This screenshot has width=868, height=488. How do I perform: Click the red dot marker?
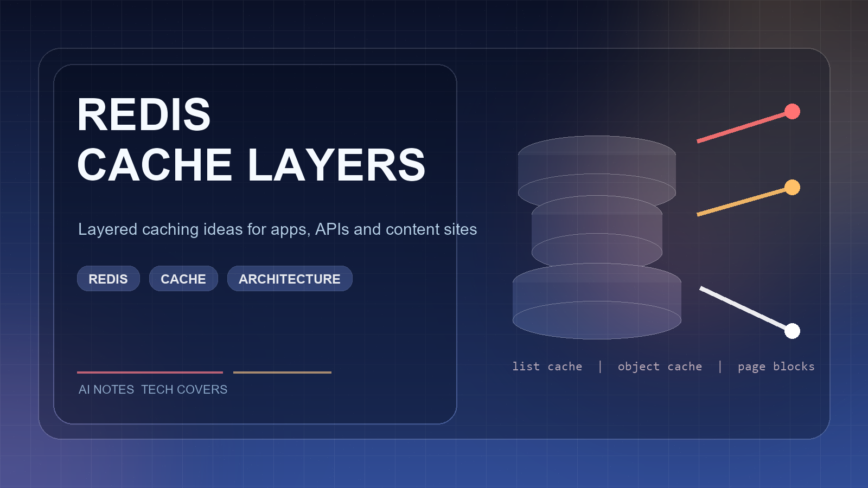click(x=793, y=111)
